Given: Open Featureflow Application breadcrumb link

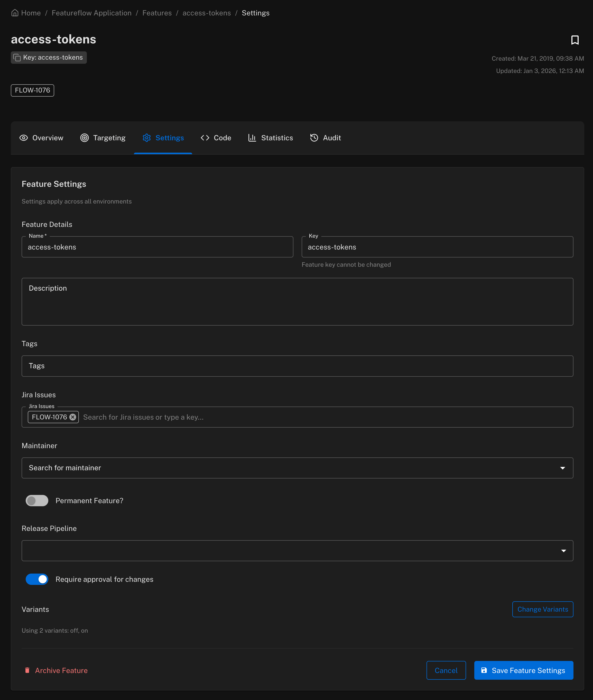Looking at the screenshot, I should 91,13.
